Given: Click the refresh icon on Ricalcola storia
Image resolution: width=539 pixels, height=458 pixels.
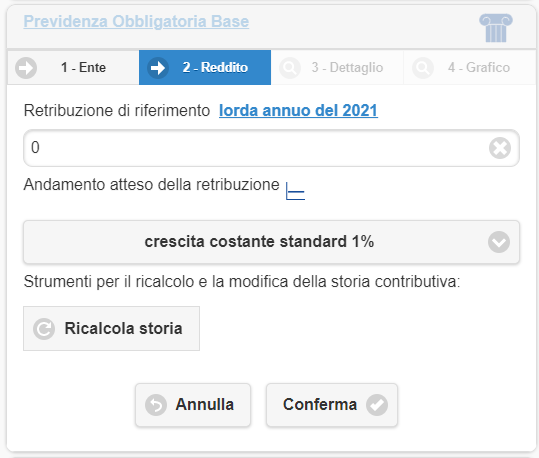Looking at the screenshot, I should (44, 329).
